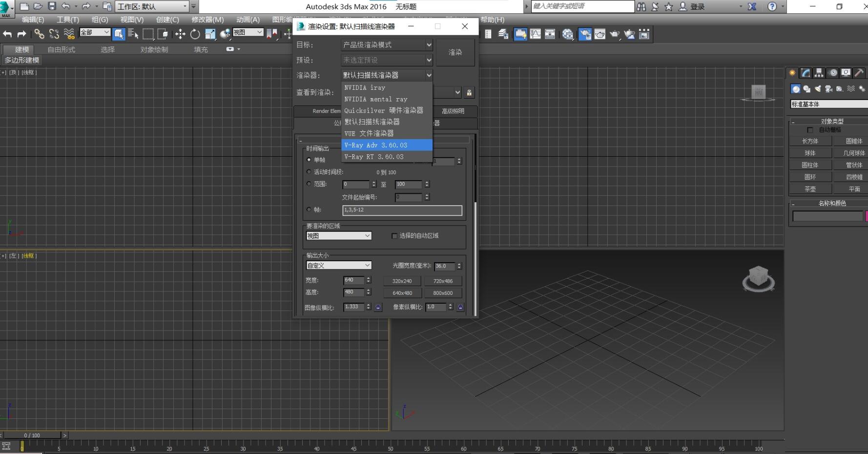Select the Move tool in main toolbar
Image resolution: width=868 pixels, height=454 pixels.
coord(180,34)
